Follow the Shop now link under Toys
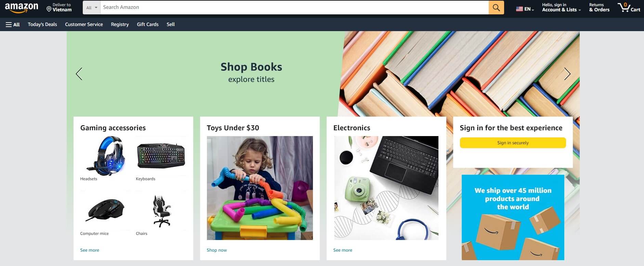 coord(216,250)
